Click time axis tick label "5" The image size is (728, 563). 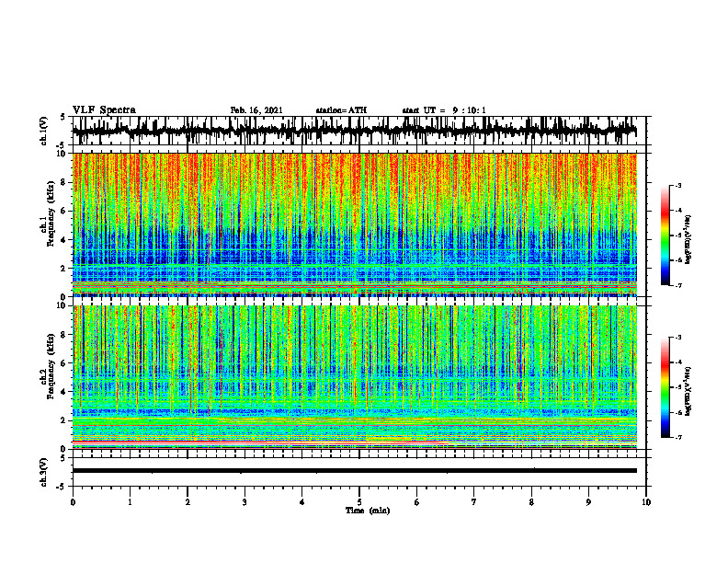[x=359, y=502]
